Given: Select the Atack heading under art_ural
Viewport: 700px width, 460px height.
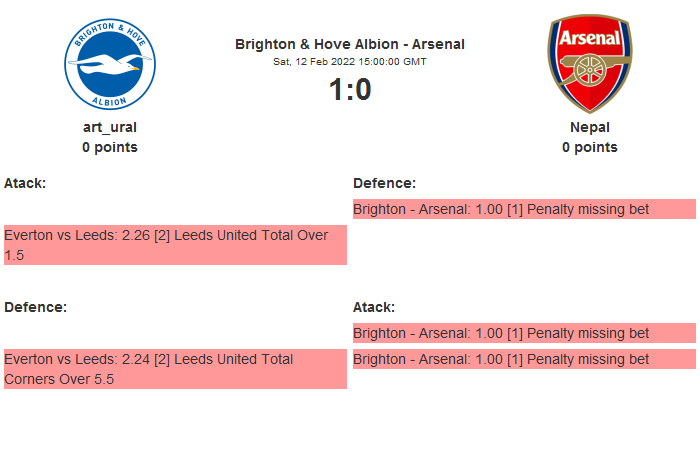Looking at the screenshot, I should pyautogui.click(x=25, y=183).
